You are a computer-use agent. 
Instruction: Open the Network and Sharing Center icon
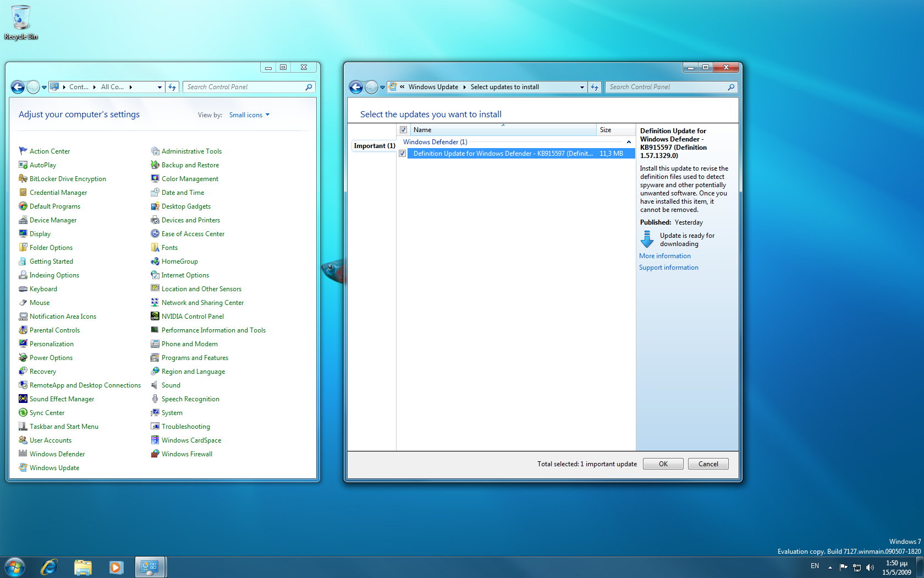155,303
